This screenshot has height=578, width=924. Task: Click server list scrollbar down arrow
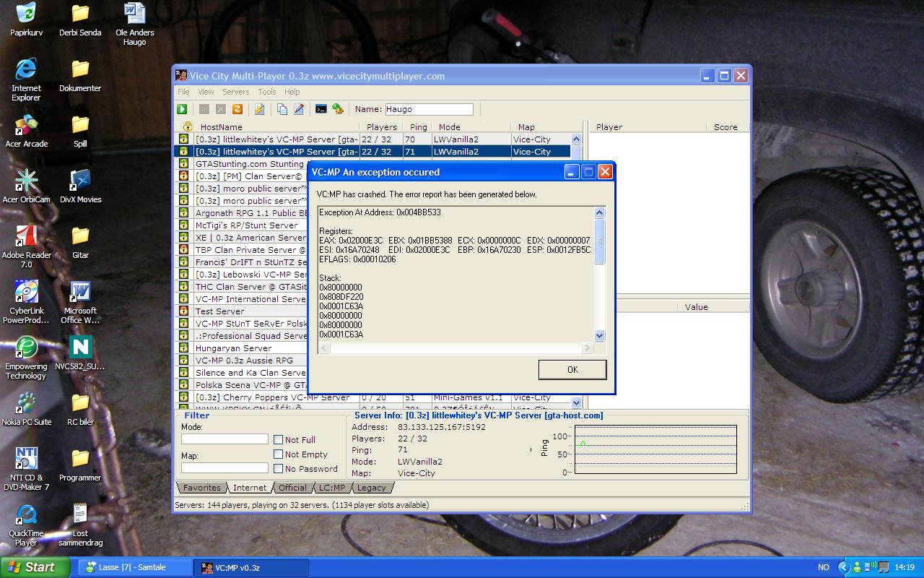(x=576, y=402)
